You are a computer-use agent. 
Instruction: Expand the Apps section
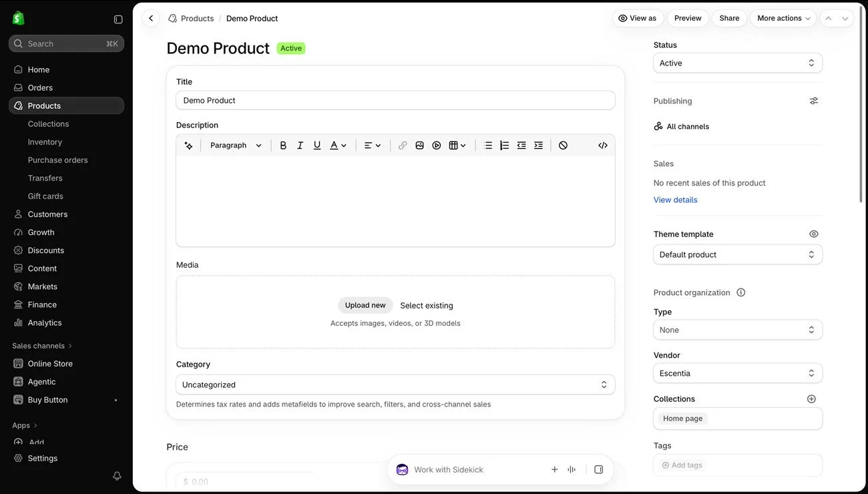(25, 425)
